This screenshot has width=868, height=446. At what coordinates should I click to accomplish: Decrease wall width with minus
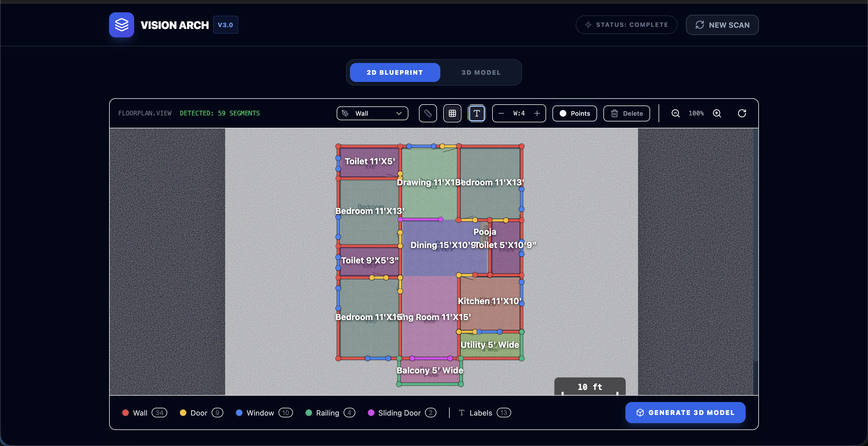click(501, 113)
